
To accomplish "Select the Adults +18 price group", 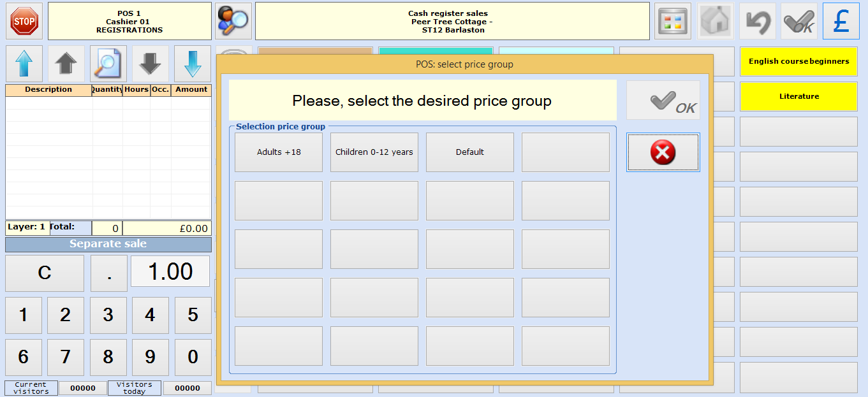I will [279, 152].
